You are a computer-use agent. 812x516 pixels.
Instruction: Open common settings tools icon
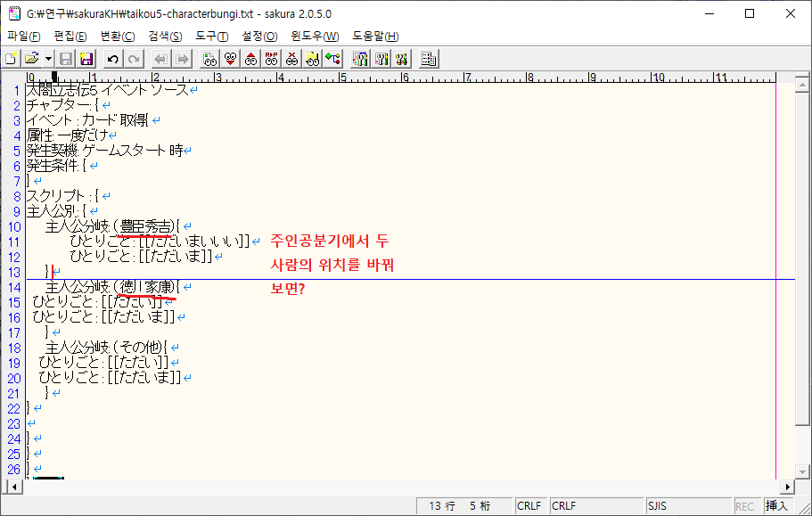[401, 59]
